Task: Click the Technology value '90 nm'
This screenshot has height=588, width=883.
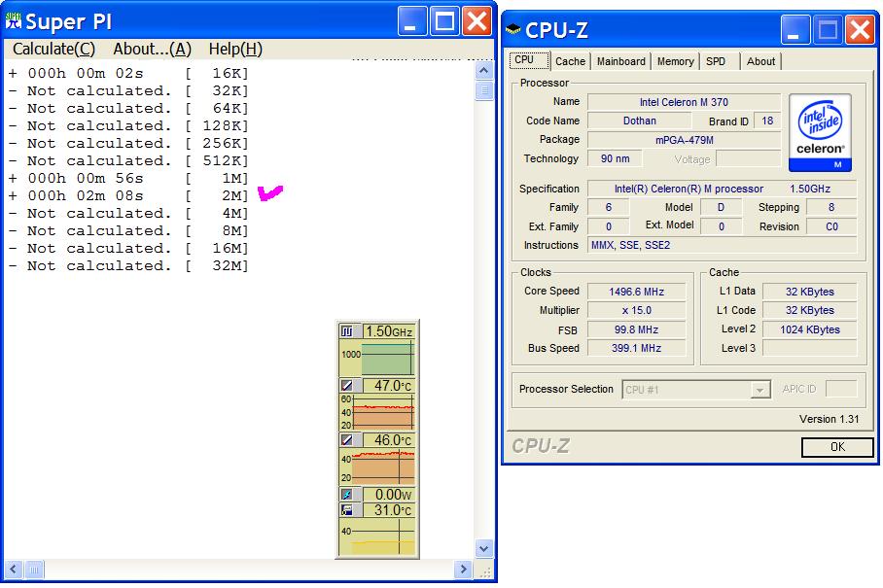Action: point(615,158)
